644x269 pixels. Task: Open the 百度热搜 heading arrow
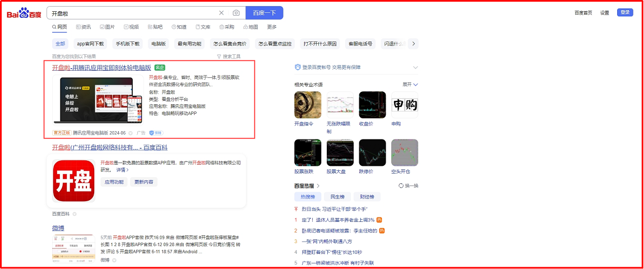coord(318,185)
